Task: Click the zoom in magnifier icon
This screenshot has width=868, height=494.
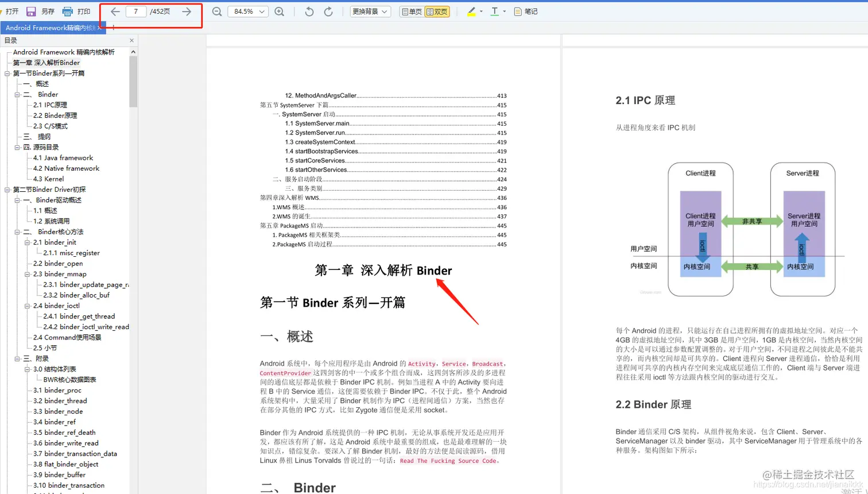Action: click(x=280, y=11)
